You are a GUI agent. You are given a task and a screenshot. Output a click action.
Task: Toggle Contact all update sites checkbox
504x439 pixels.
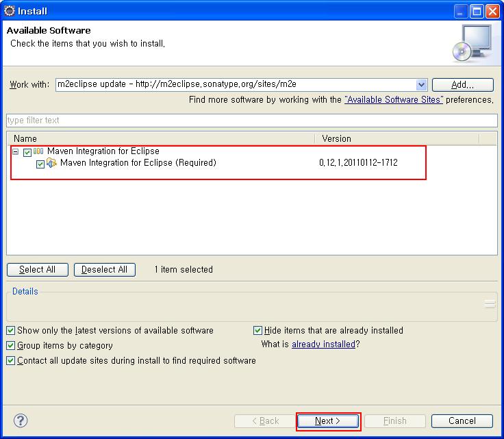coord(10,361)
